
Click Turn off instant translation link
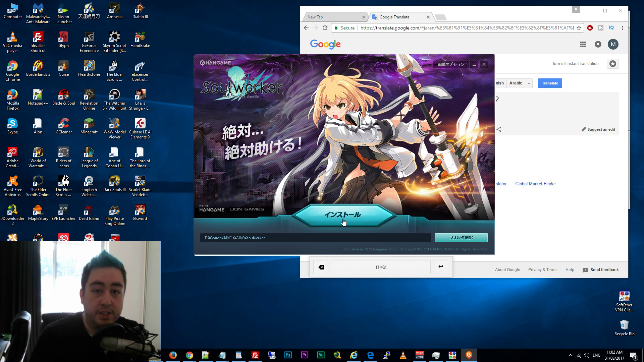[x=575, y=64]
